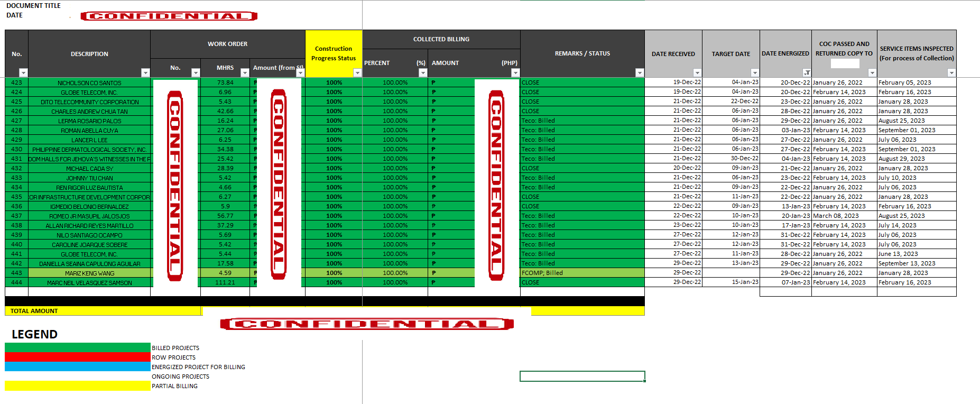Click the WORK ORDER merged header
The image size is (980, 404).
pyautogui.click(x=228, y=44)
